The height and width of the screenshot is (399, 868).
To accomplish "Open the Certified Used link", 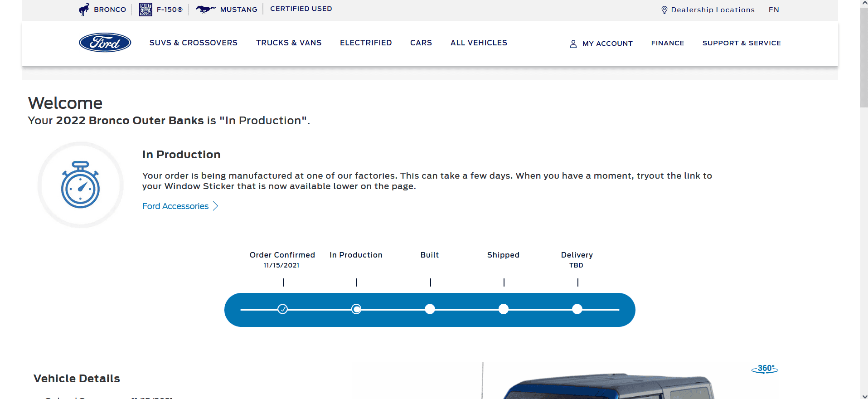I will (x=301, y=9).
